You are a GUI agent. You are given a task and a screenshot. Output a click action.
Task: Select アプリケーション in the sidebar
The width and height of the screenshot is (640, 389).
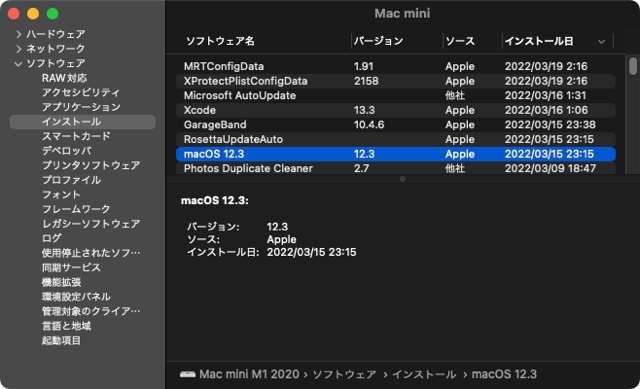click(x=81, y=107)
